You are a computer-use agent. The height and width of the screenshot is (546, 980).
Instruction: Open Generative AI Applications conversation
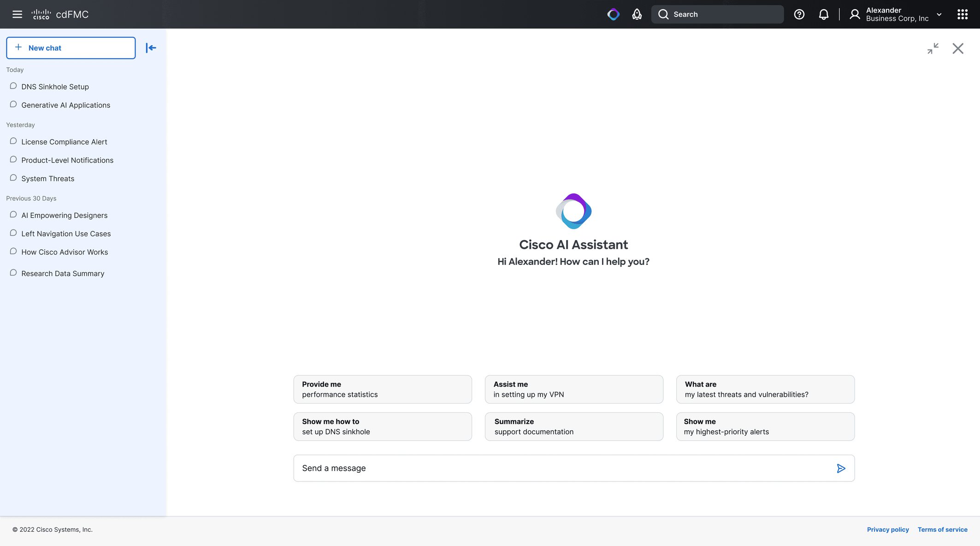coord(65,105)
